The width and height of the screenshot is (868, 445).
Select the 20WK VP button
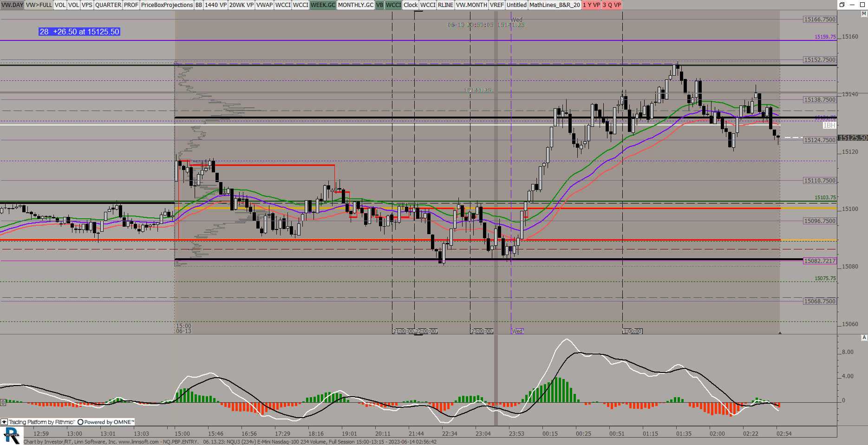pyautogui.click(x=241, y=5)
